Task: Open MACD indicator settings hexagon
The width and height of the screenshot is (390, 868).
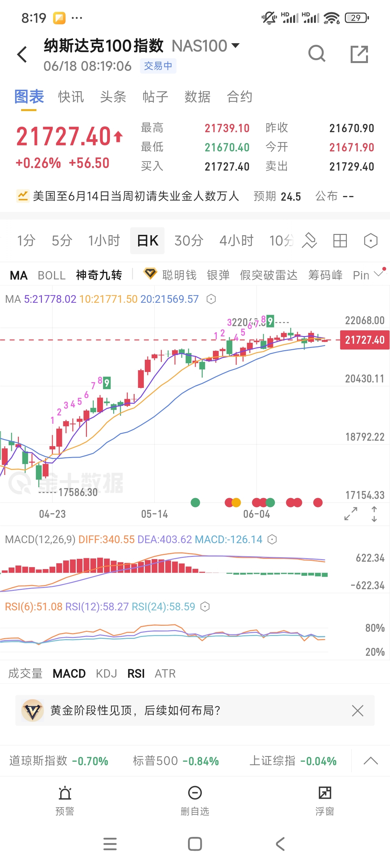Action: (272, 540)
